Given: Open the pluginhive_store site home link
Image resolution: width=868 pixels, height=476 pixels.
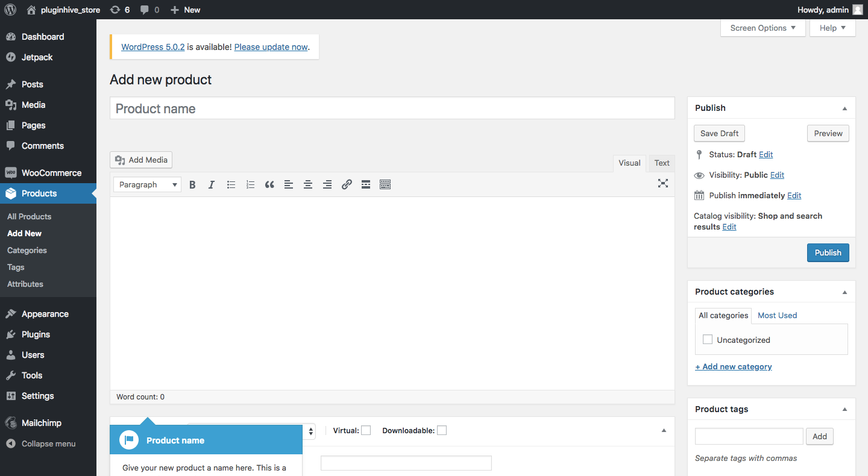Looking at the screenshot, I should click(63, 10).
